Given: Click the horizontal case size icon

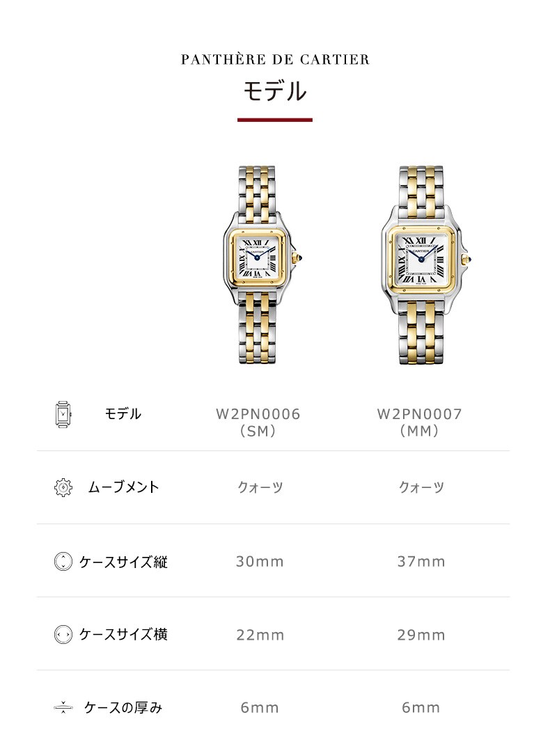Looking at the screenshot, I should [x=63, y=634].
